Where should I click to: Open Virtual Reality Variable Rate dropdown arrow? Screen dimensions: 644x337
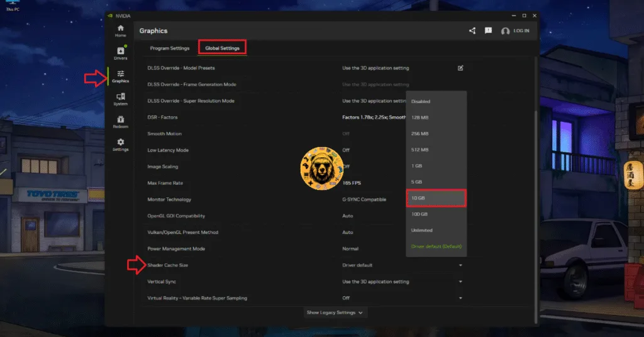point(460,298)
